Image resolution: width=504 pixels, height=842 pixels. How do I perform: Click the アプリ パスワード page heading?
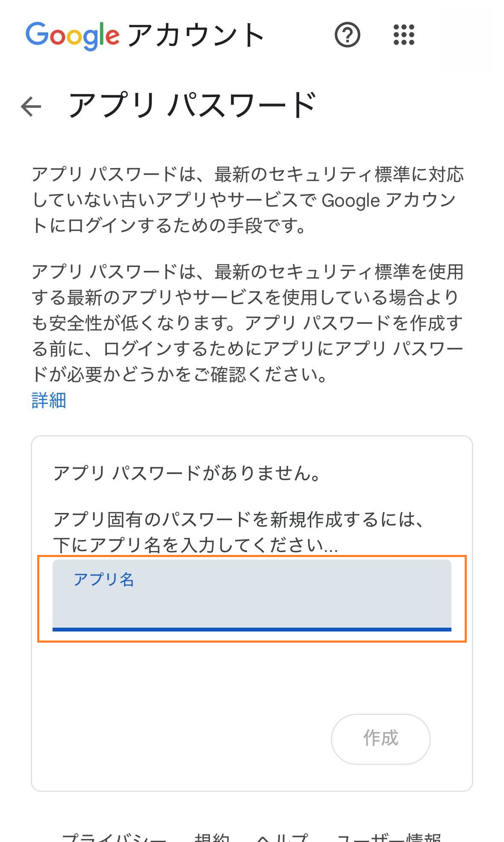click(x=193, y=105)
